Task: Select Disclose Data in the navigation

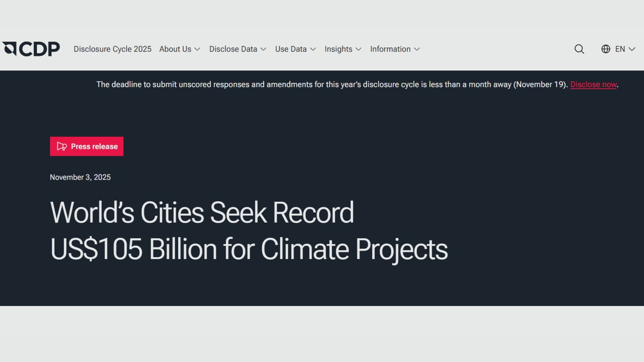Action: point(233,49)
